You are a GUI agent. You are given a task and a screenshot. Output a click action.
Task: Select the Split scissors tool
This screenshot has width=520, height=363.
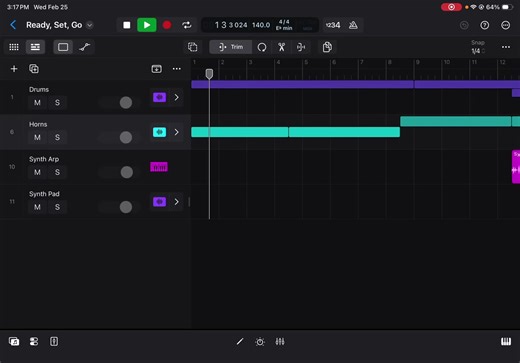(281, 47)
